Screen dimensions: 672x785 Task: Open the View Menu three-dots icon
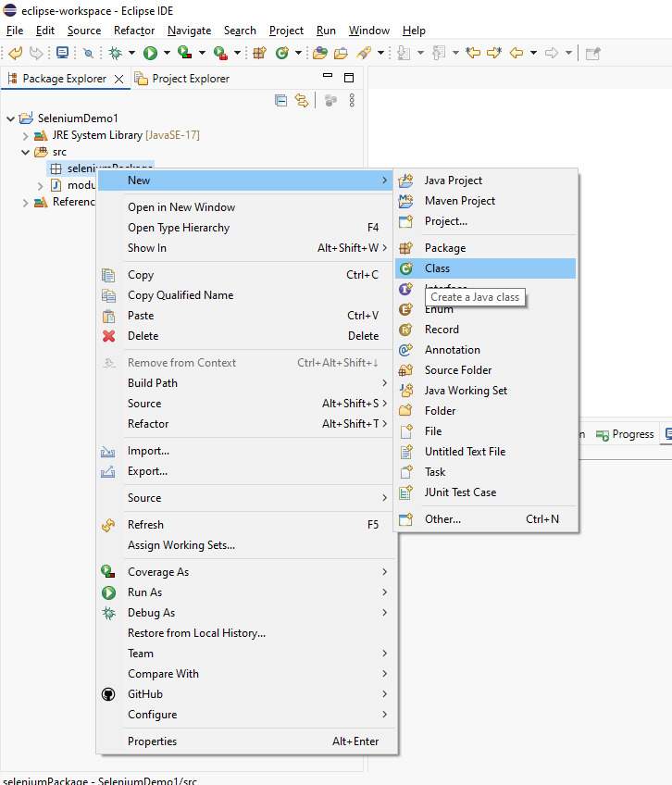(352, 101)
